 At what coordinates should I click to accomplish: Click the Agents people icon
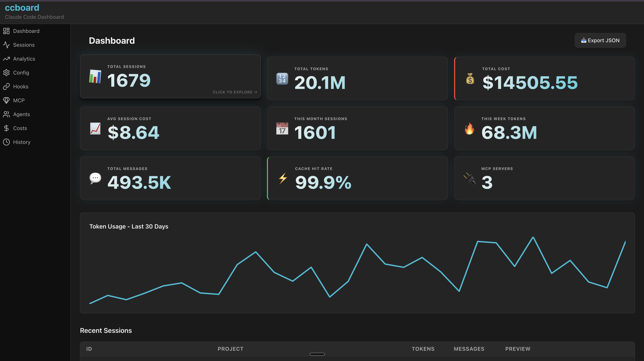click(7, 114)
